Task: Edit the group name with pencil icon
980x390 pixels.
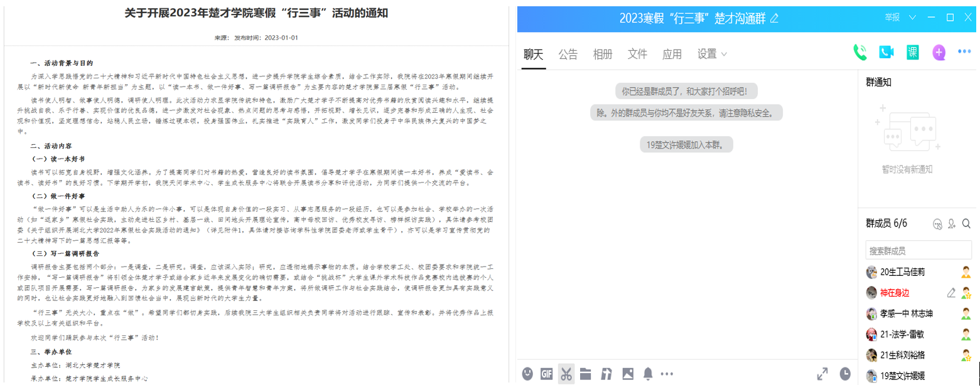Action: tap(774, 18)
